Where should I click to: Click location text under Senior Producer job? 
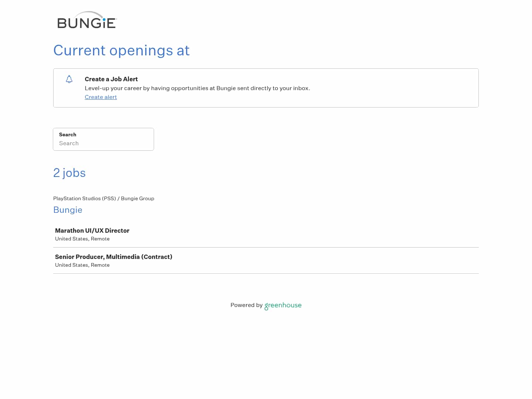(x=82, y=265)
